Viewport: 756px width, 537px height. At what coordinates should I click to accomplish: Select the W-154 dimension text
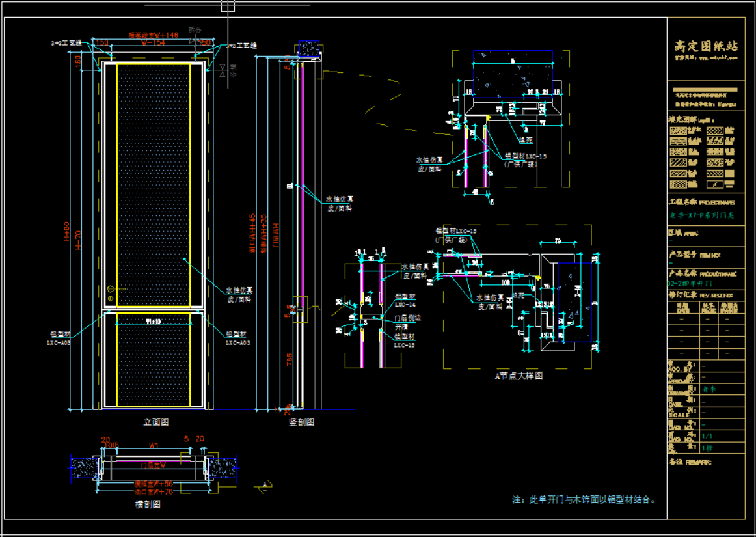[152, 42]
